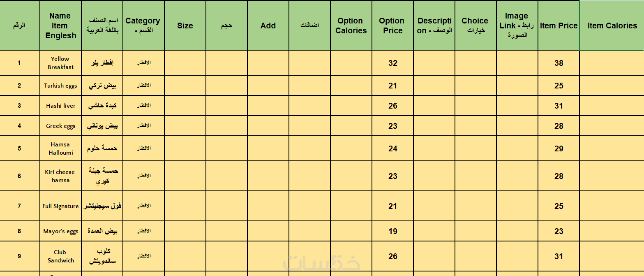Select the Yellow Breakfast cell

pos(60,63)
